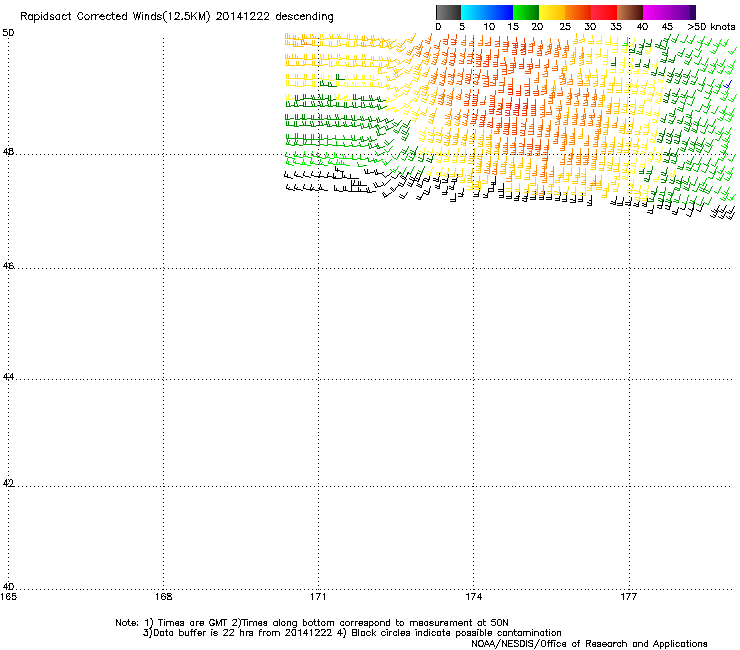Click the date '20141222' in the title

coord(243,17)
